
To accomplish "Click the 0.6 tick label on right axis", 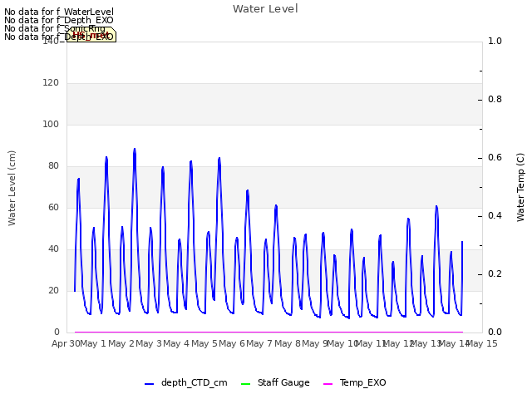I will coord(495,157).
